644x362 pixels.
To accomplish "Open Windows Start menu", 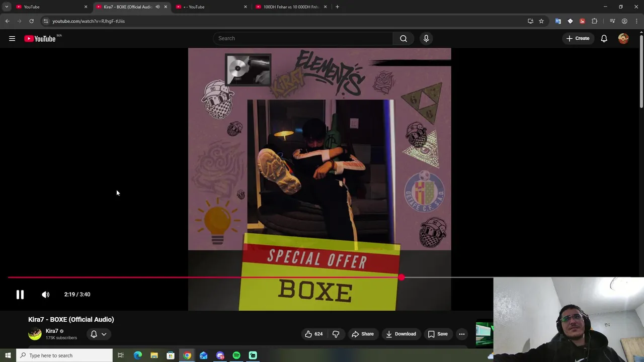I will coord(8,355).
